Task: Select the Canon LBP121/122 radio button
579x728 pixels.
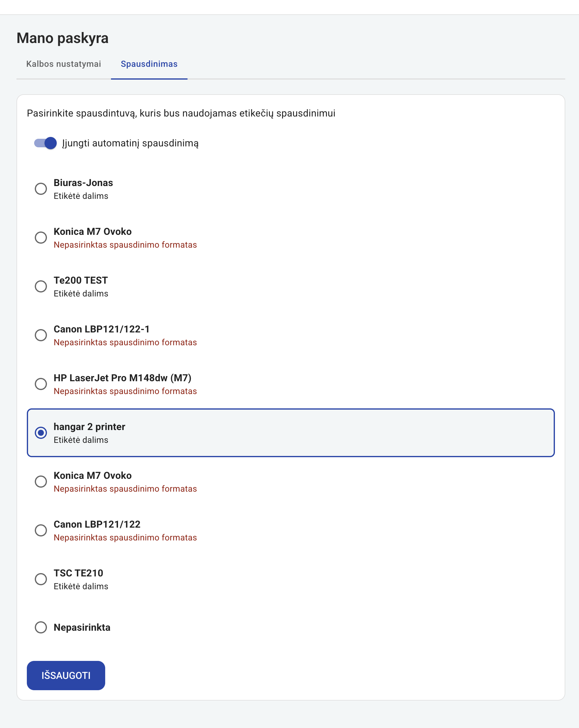Action: [x=41, y=530]
